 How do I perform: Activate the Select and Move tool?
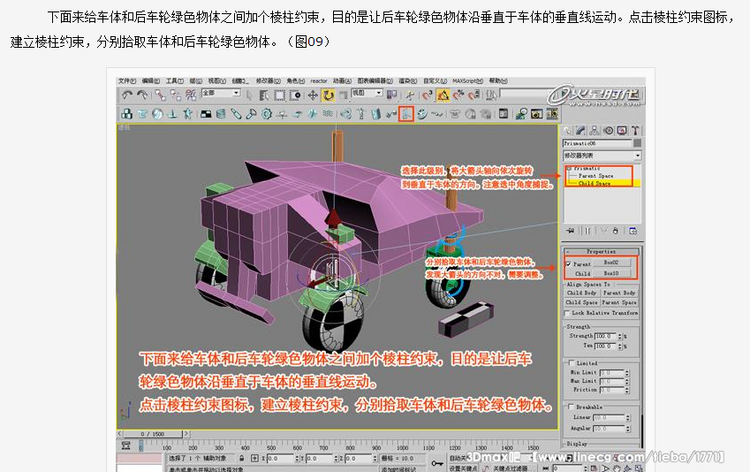coord(312,95)
